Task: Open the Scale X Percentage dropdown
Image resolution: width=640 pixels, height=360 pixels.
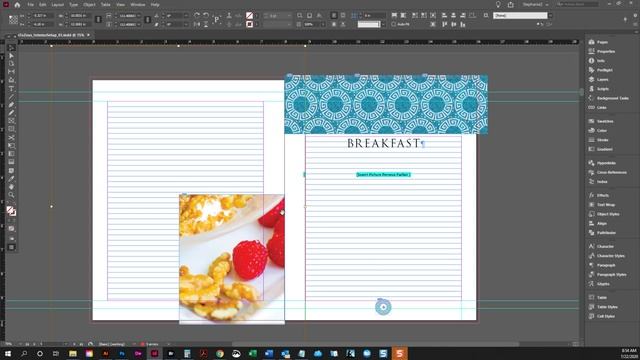Action: pos(140,16)
